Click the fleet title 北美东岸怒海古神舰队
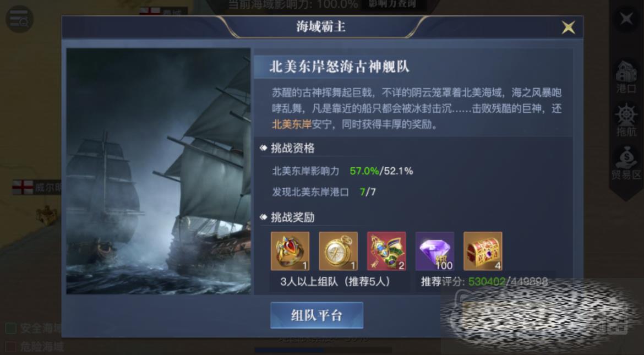The image size is (644, 355). click(339, 67)
